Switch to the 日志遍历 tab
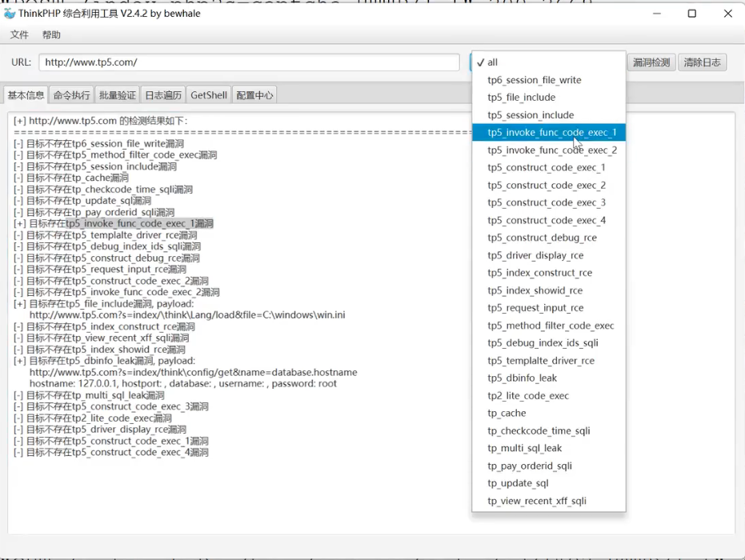The width and height of the screenshot is (745, 560). click(163, 95)
